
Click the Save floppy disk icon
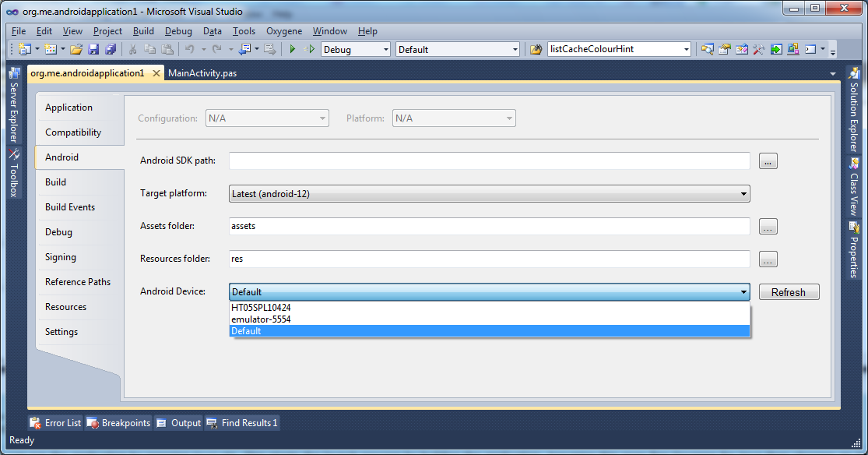[x=93, y=49]
